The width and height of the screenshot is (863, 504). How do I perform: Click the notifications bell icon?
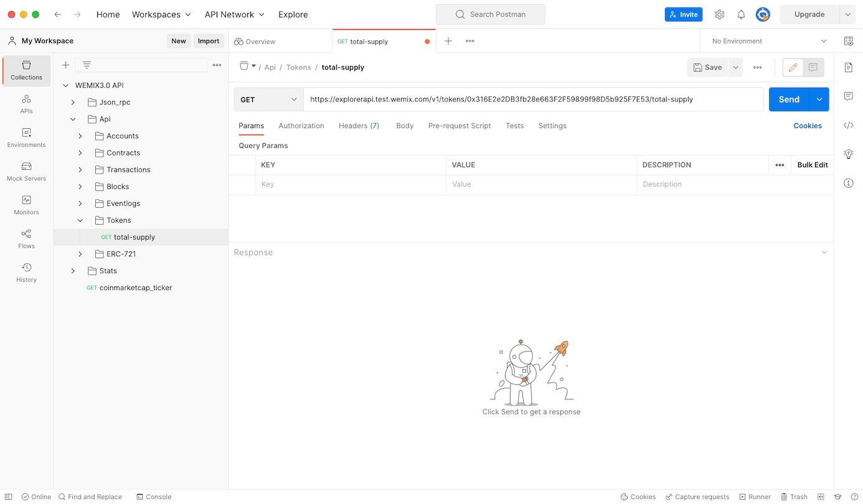(x=741, y=14)
